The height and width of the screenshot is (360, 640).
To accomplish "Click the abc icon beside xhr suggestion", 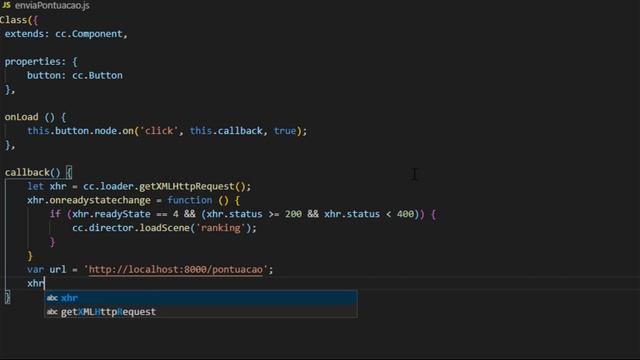I will 52,298.
